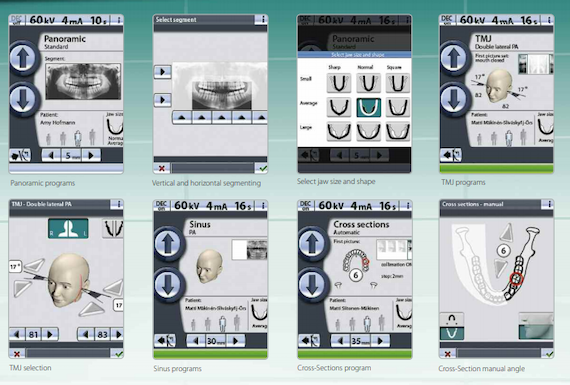Increase the 5 mm value on Amy Hofmann screen
570x385 pixels.
(x=91, y=155)
